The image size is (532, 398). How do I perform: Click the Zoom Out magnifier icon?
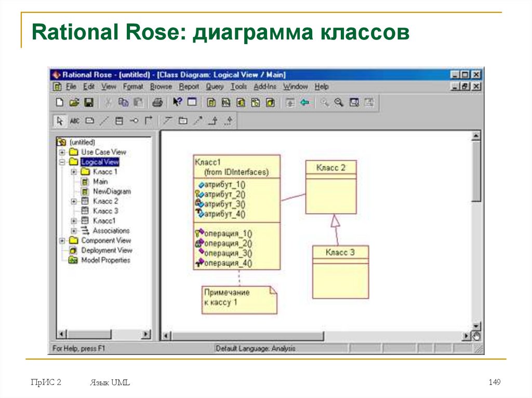pyautogui.click(x=339, y=102)
